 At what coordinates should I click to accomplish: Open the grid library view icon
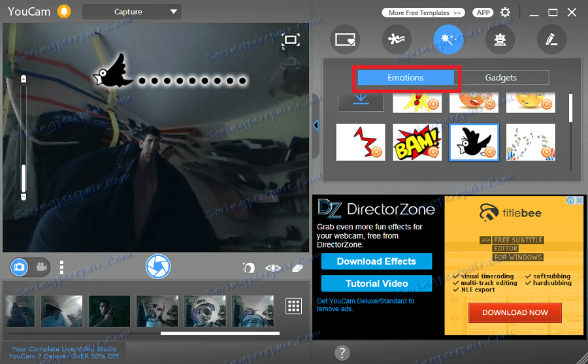click(x=293, y=306)
